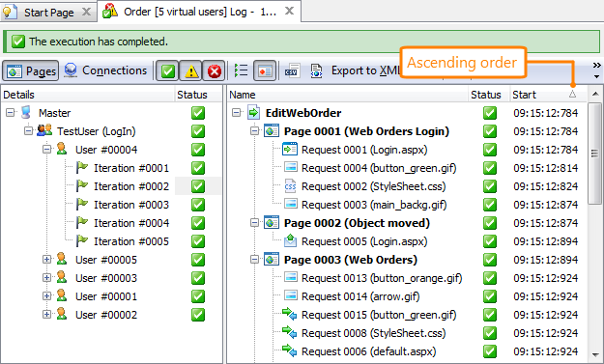Toggle the yellow warning filter
604x364 pixels.
click(x=190, y=70)
